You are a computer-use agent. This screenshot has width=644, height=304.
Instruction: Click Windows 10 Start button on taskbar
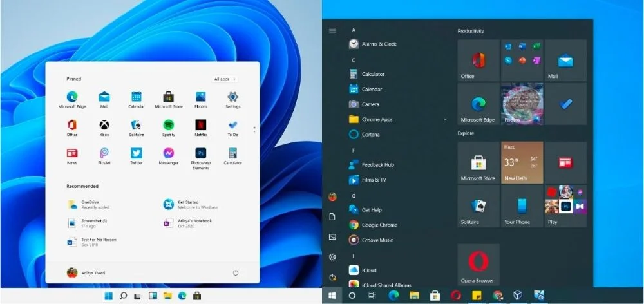(x=332, y=296)
